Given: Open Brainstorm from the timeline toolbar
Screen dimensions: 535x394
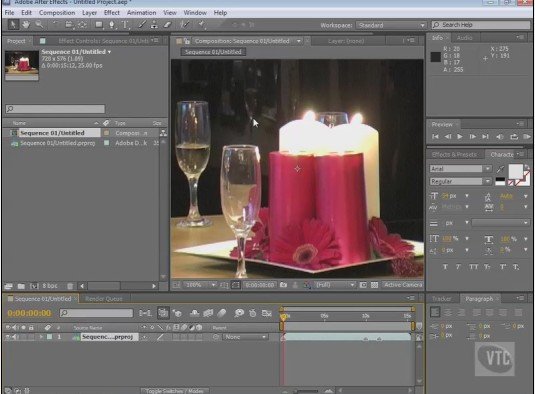Looking at the screenshot, I should [239, 313].
